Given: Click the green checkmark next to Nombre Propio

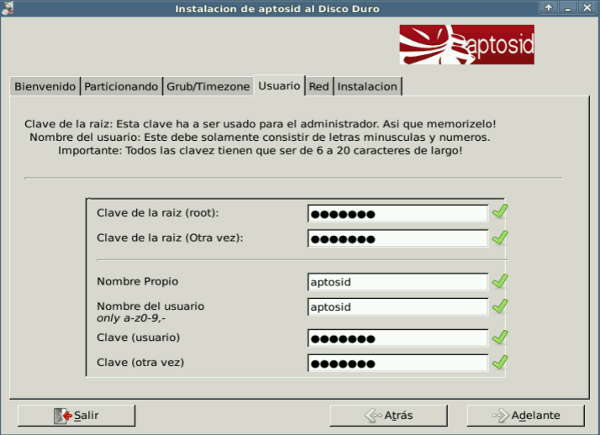Looking at the screenshot, I should click(x=500, y=281).
